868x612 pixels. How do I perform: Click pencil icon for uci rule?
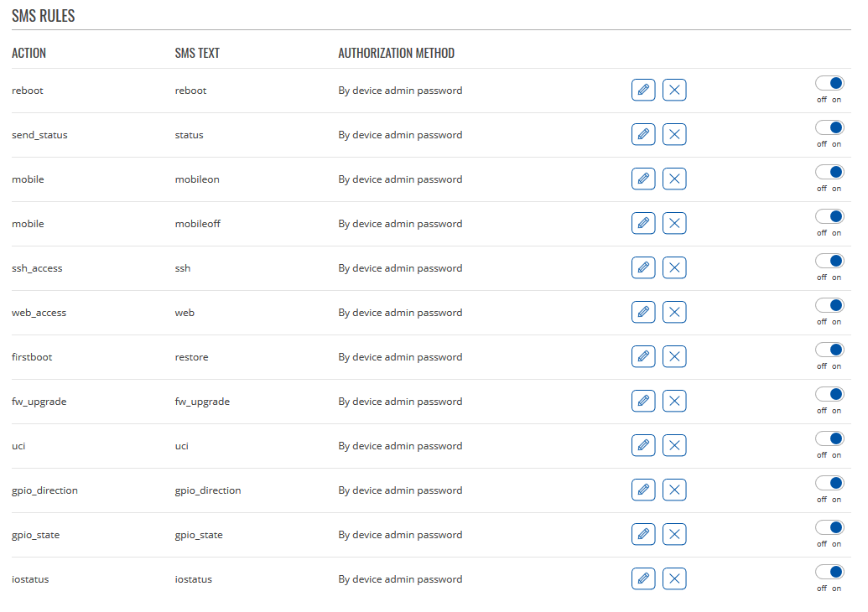coord(643,445)
